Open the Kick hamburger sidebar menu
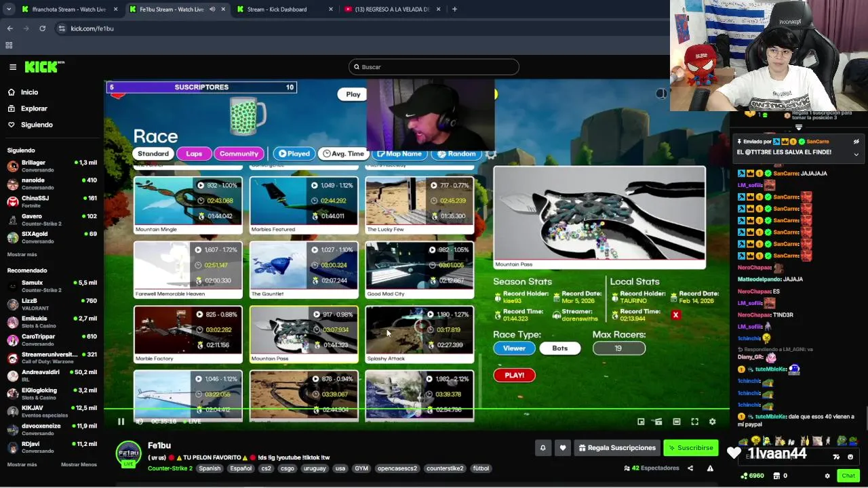868x488 pixels. pyautogui.click(x=13, y=66)
